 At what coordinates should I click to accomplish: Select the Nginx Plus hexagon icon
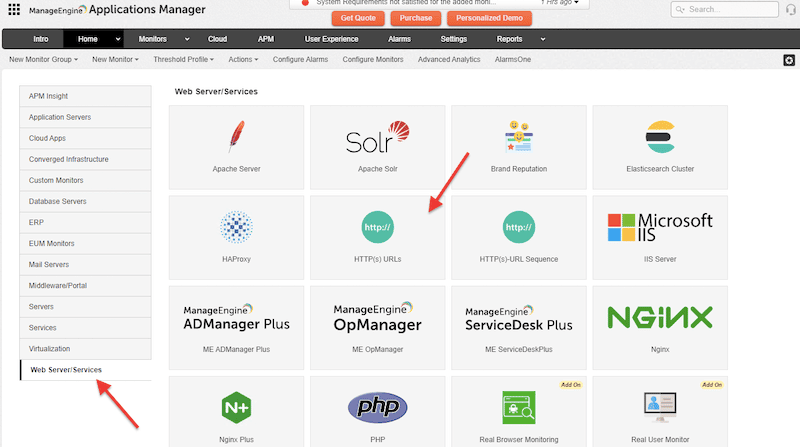(236, 407)
